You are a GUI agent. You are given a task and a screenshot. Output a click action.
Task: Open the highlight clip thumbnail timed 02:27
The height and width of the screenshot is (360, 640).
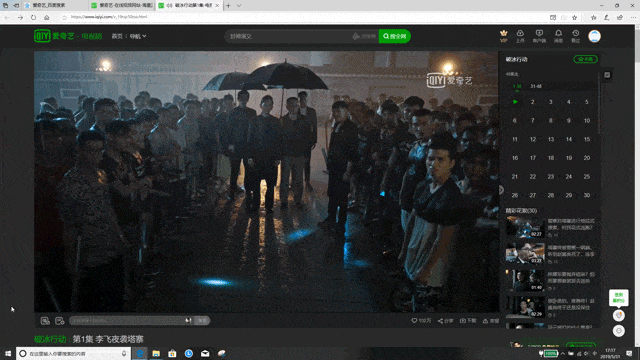pyautogui.click(x=525, y=227)
